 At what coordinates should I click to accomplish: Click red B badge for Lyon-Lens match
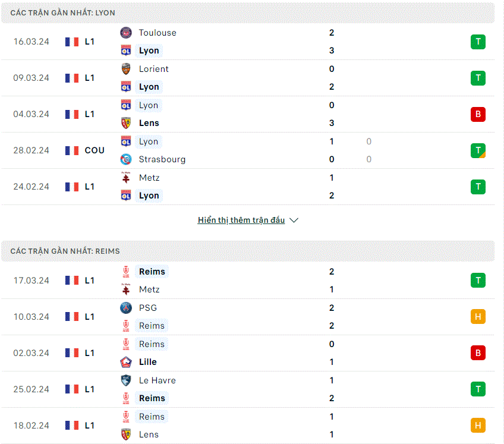tap(478, 115)
